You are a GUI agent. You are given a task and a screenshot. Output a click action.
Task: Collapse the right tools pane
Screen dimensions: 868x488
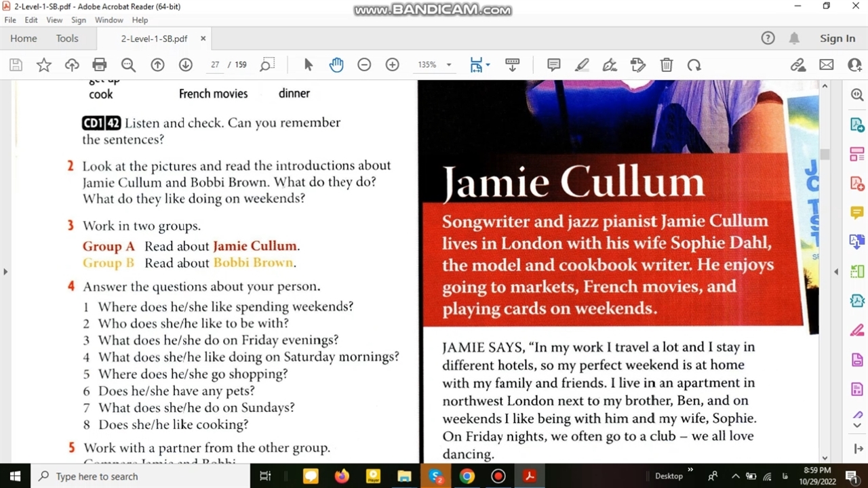835,272
